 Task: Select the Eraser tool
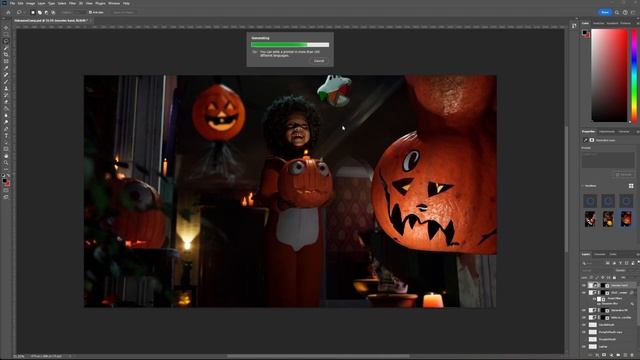click(x=6, y=102)
